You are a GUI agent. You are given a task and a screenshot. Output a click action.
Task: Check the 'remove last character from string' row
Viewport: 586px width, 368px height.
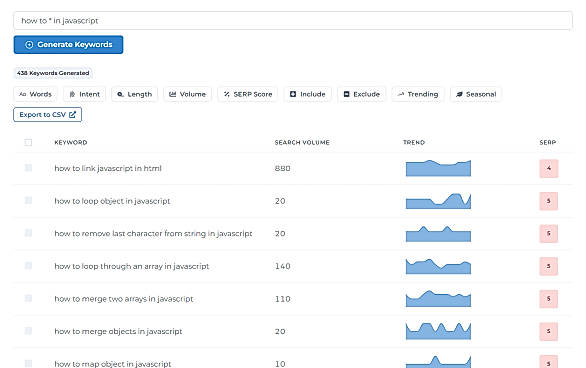[28, 233]
